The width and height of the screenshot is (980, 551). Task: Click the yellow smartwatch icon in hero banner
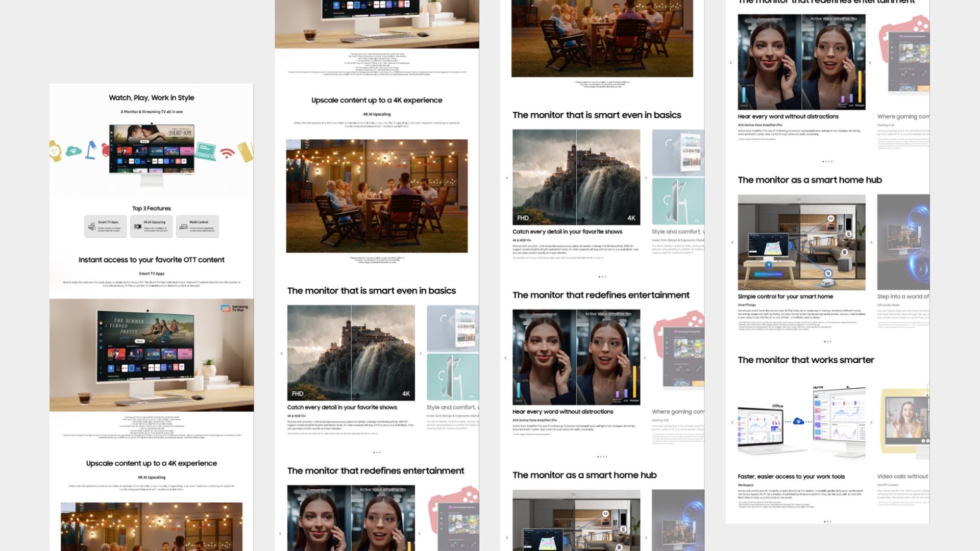(55, 151)
